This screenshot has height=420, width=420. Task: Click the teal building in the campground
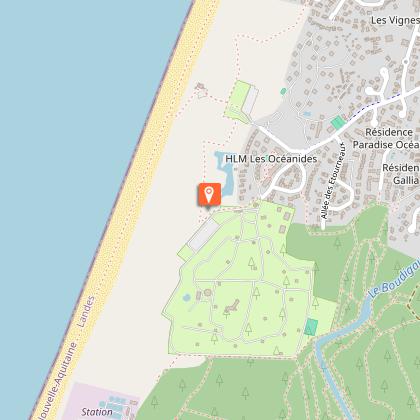pyautogui.click(x=311, y=327)
